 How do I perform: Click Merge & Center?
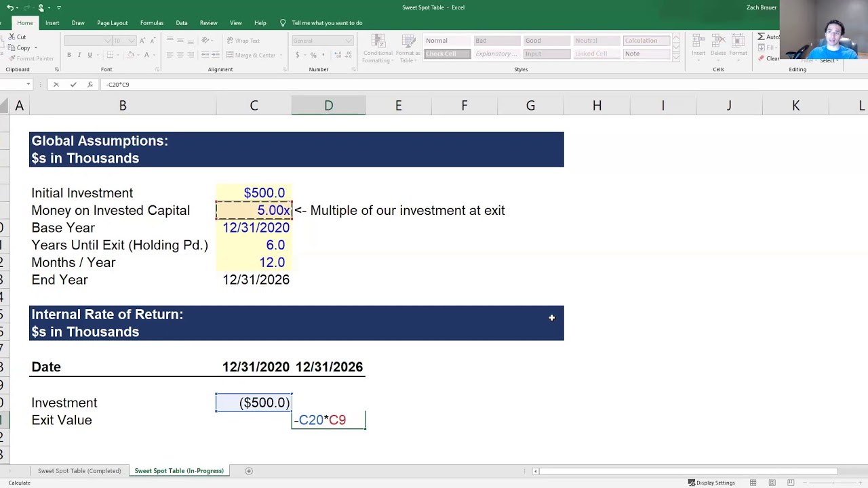[x=251, y=55]
